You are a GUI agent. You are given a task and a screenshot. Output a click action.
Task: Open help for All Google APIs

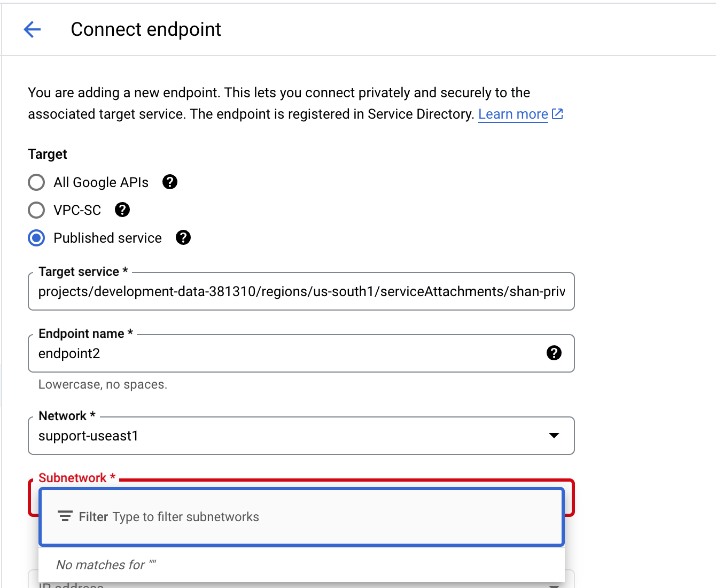(170, 182)
